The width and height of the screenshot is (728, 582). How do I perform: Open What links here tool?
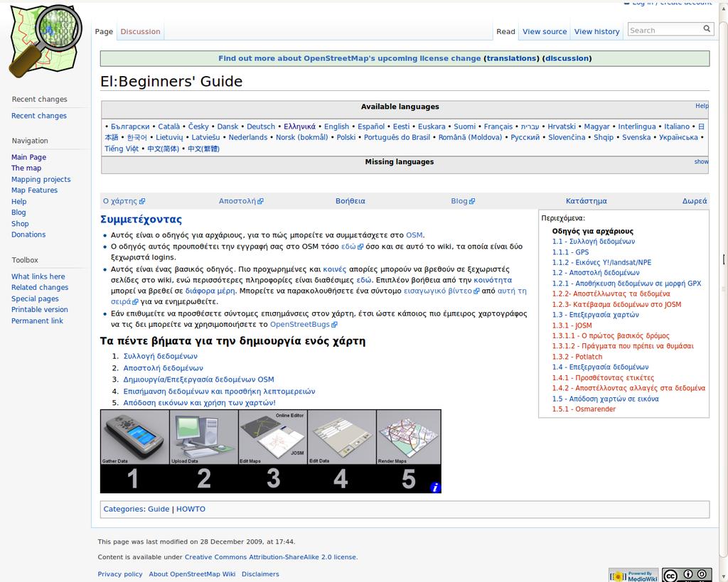tap(38, 276)
